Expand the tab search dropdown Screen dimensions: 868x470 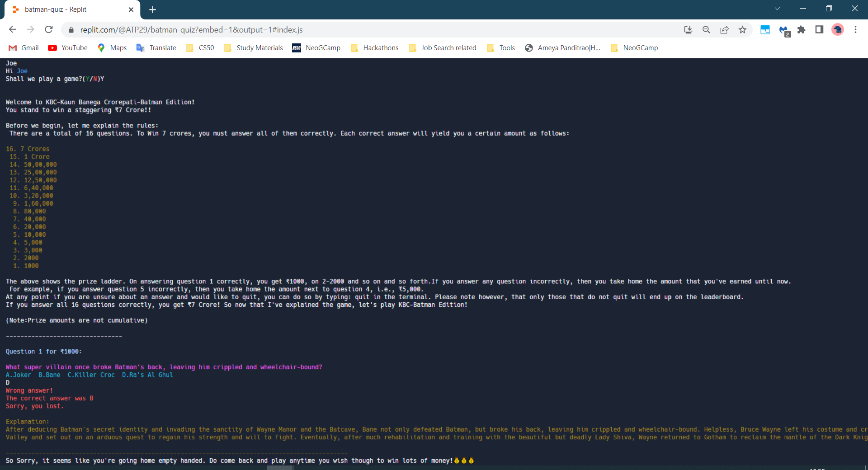click(777, 9)
